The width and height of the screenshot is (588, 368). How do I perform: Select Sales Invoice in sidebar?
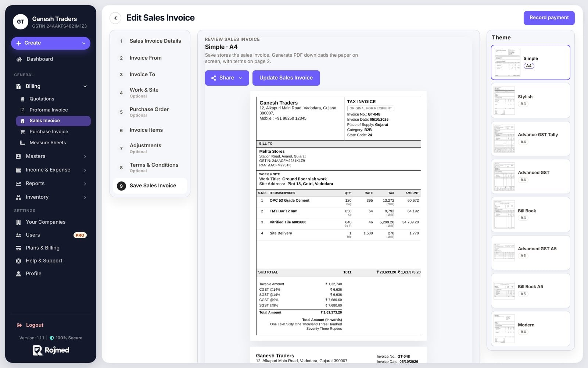[53, 121]
